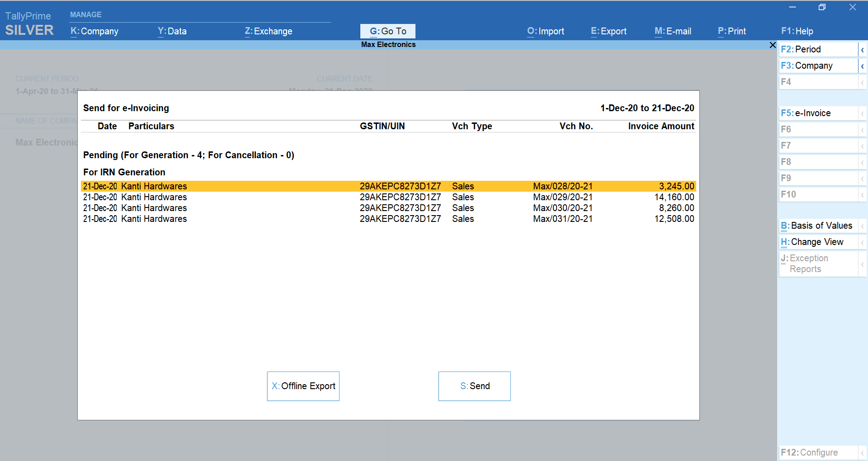Open the Z: Exchange menu

coord(269,31)
